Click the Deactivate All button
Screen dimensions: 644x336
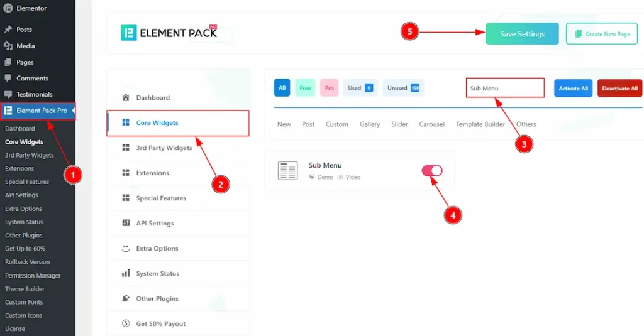click(x=619, y=88)
